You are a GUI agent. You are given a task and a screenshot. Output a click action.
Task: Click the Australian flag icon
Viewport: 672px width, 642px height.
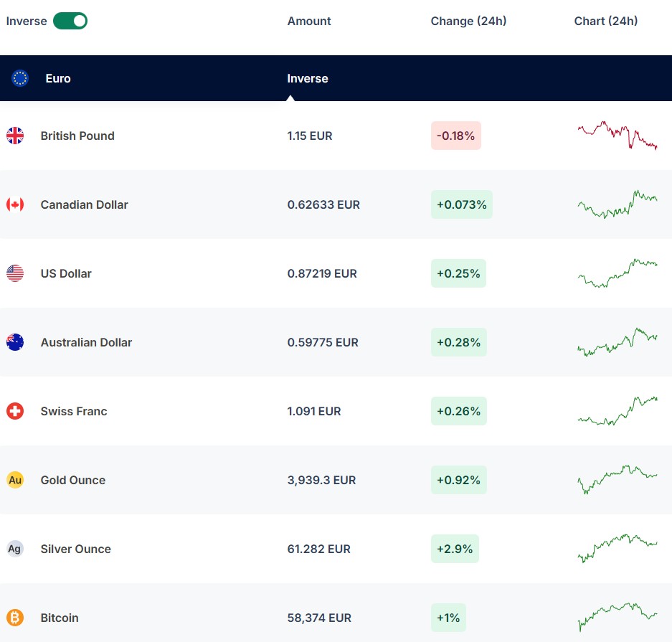pyautogui.click(x=15, y=342)
